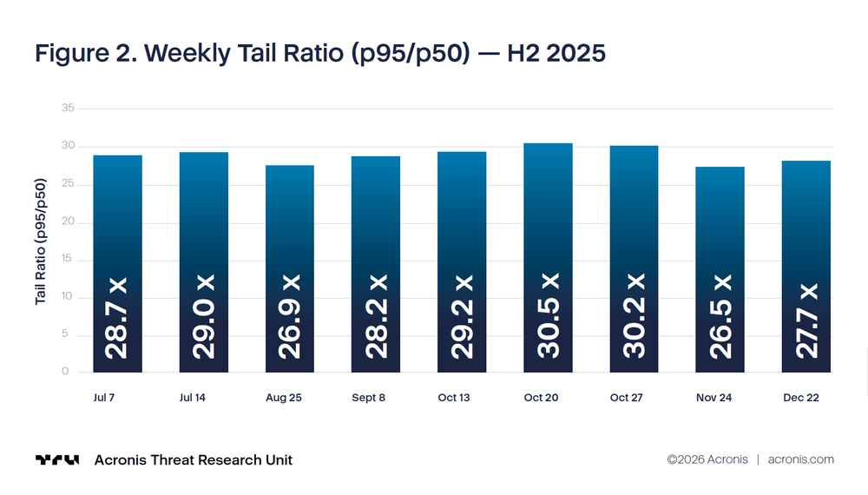Click the Acronis TRU logo icon
Screen dimensions: 868x495
point(57,460)
